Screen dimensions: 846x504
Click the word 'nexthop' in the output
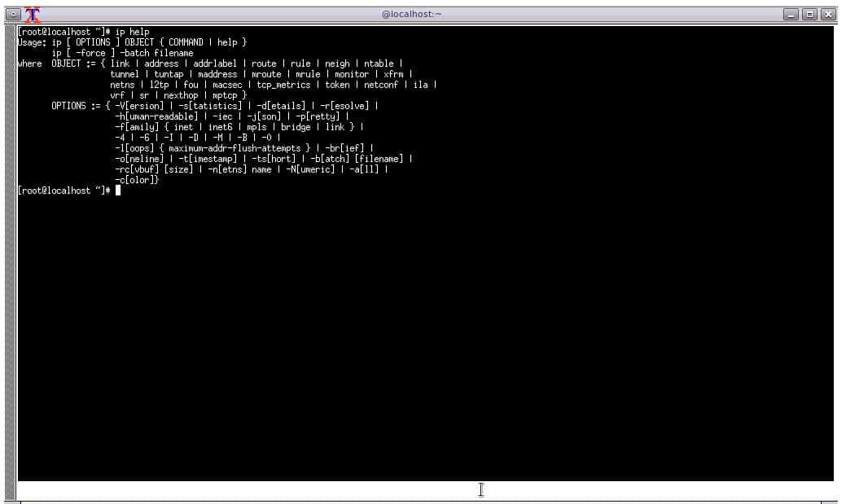point(181,95)
